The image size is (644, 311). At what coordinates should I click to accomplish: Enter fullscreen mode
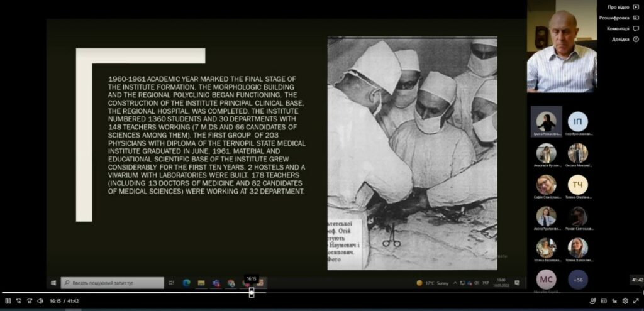pyautogui.click(x=636, y=301)
